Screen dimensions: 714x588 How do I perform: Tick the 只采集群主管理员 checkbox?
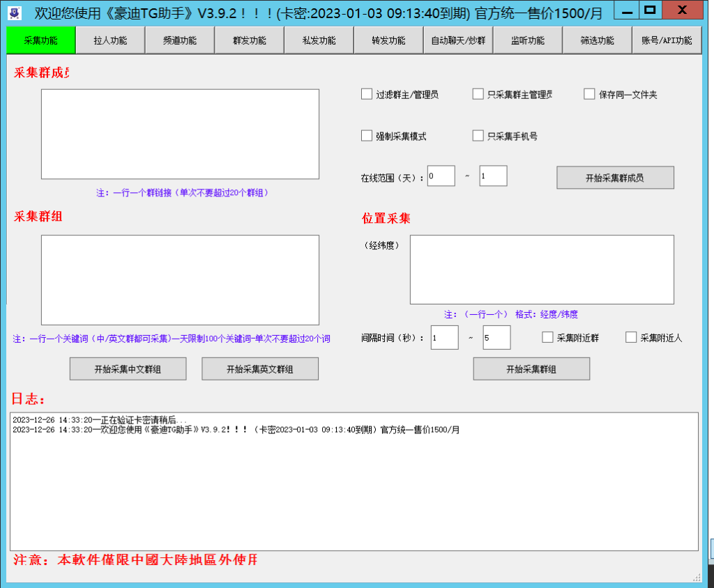(x=478, y=94)
